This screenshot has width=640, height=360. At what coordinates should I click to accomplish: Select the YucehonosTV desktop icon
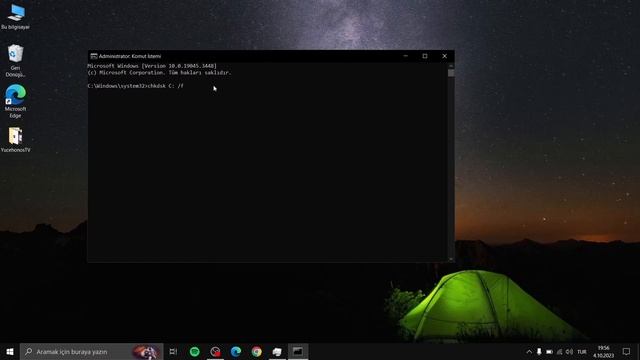tap(16, 140)
